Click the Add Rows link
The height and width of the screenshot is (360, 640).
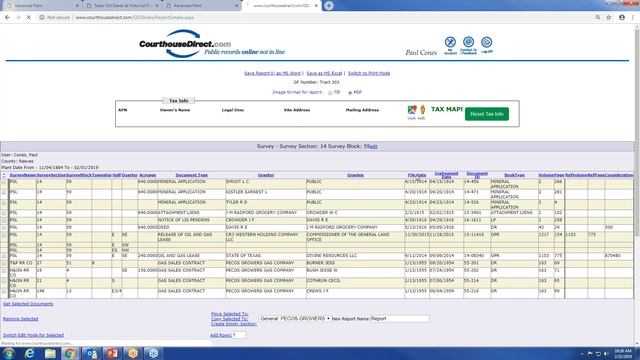tap(220, 335)
